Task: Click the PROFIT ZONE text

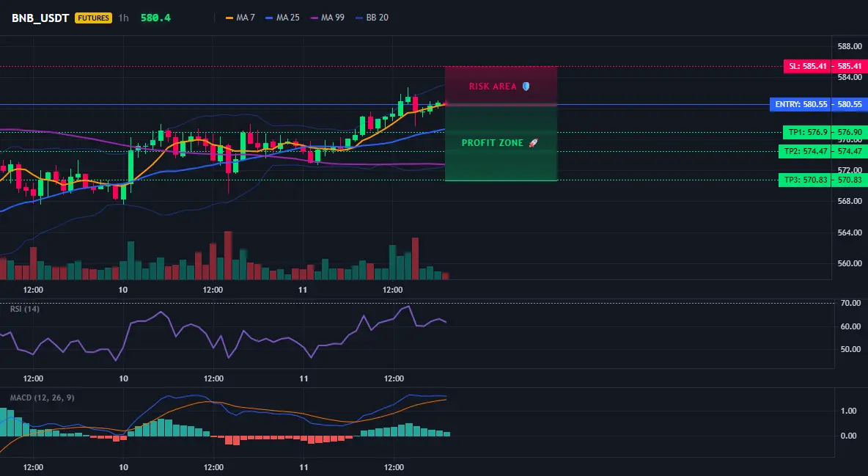Action: (x=492, y=143)
